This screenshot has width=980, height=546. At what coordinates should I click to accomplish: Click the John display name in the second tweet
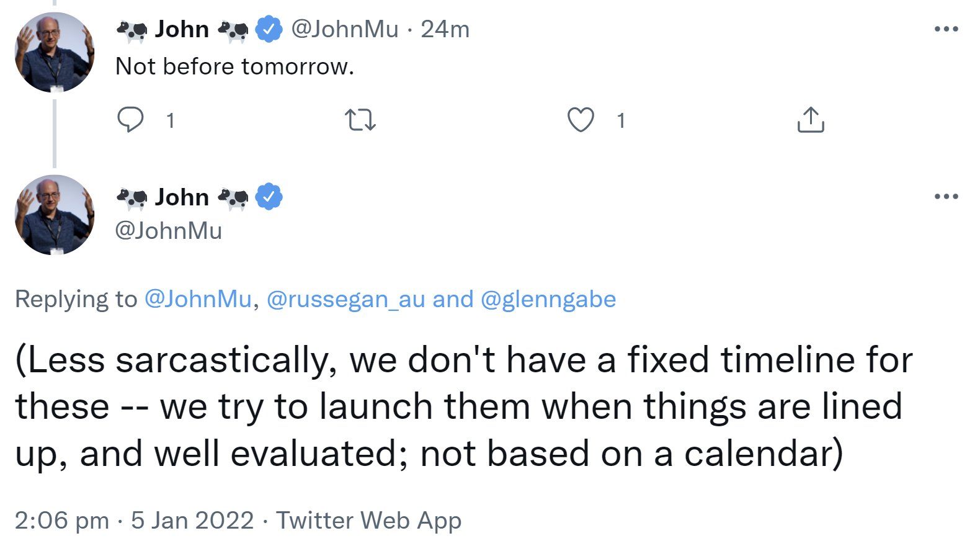click(182, 197)
